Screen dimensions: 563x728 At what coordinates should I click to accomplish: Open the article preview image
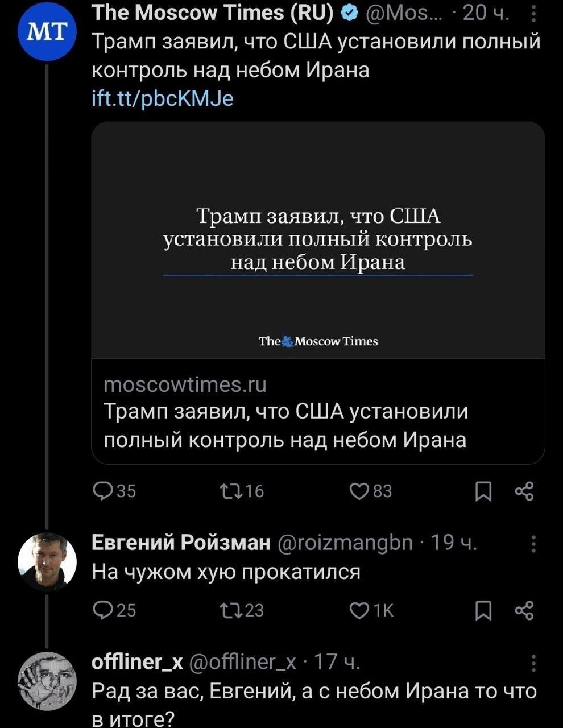(x=318, y=240)
